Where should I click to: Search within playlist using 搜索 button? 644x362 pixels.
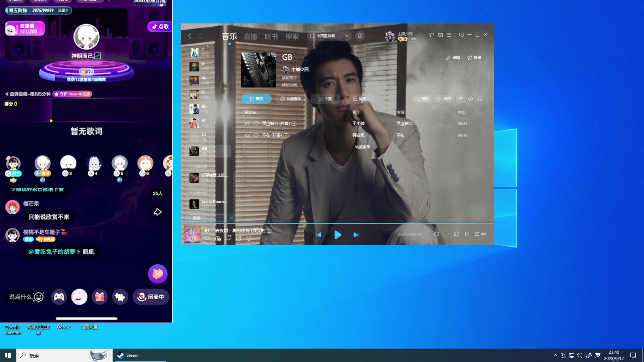pos(422,99)
